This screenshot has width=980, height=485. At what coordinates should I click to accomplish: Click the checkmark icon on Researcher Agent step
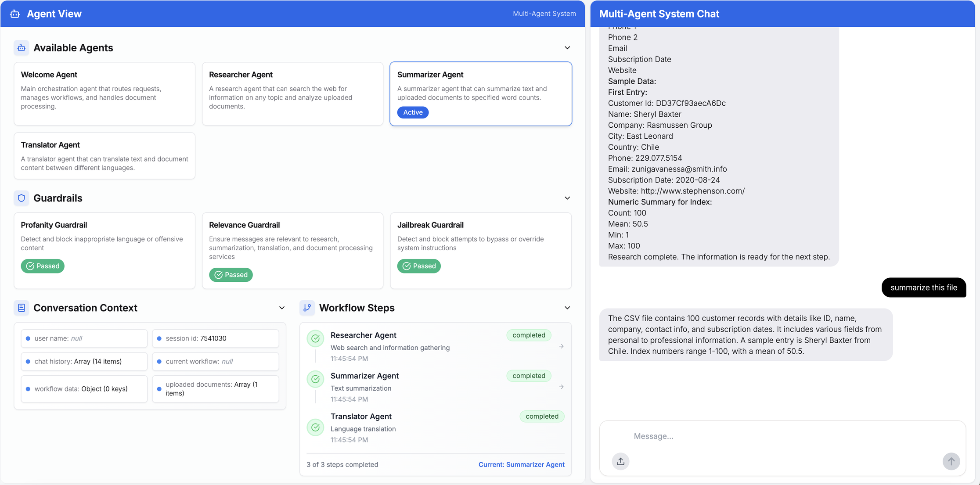[315, 338]
